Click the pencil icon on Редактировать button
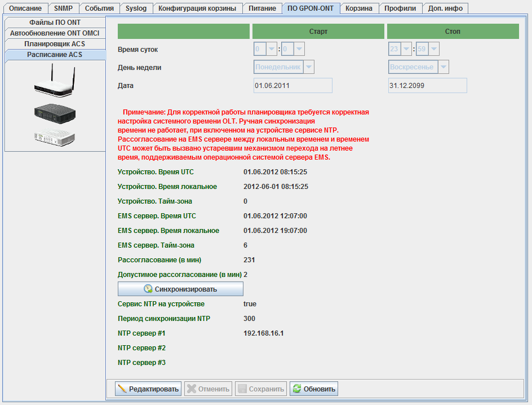Viewport: 532px width, 405px height. [x=122, y=389]
